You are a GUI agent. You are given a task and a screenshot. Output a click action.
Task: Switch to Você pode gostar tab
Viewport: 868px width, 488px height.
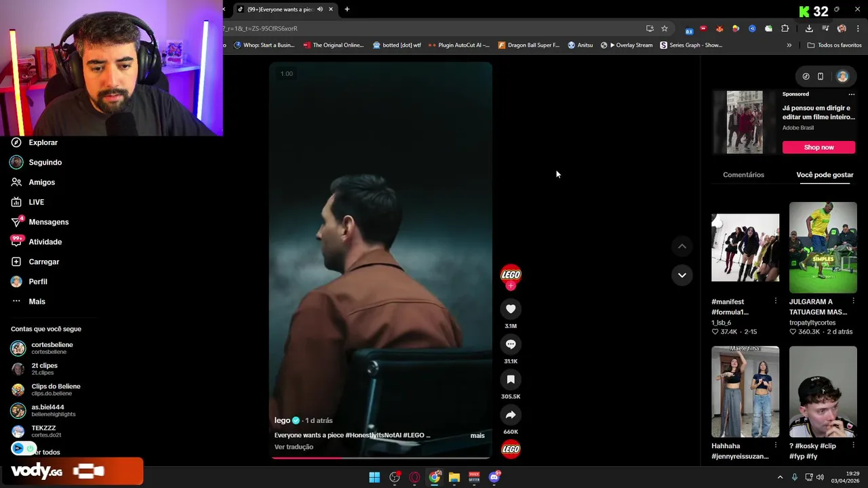pos(825,175)
